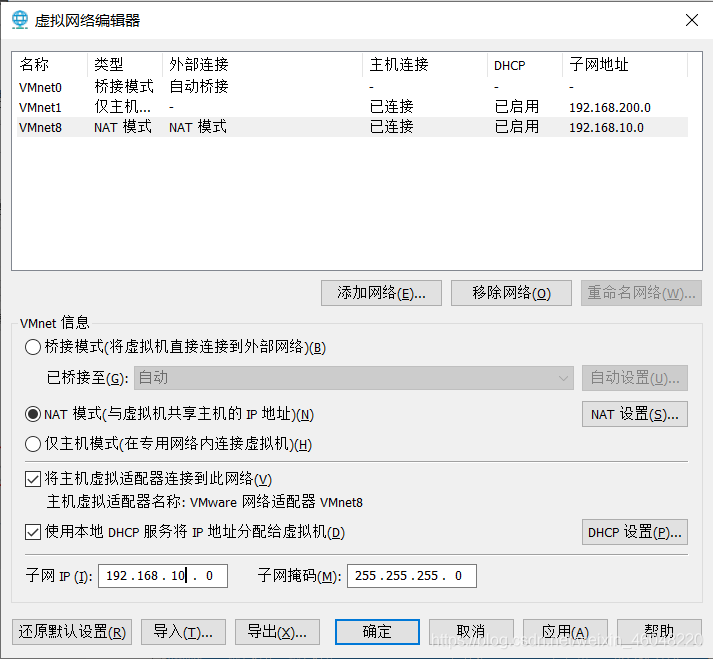Click the 自动设置(U)... button
This screenshot has width=713, height=659.
(x=635, y=378)
